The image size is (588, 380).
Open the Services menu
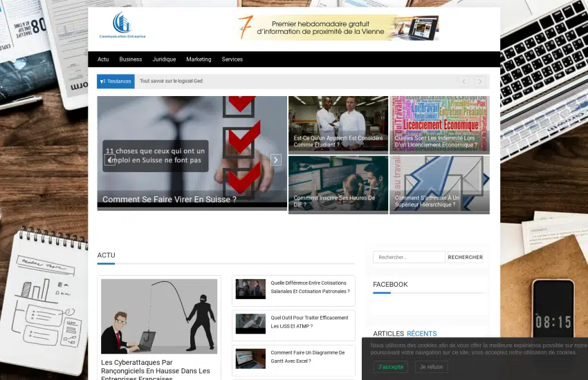232,59
